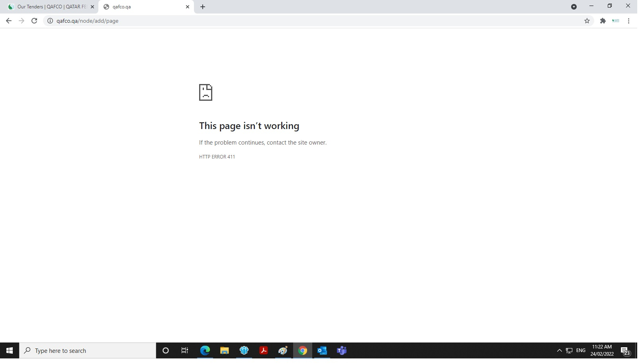
Task: Launch Adobe Acrobat from the taskbar
Action: [x=264, y=350]
